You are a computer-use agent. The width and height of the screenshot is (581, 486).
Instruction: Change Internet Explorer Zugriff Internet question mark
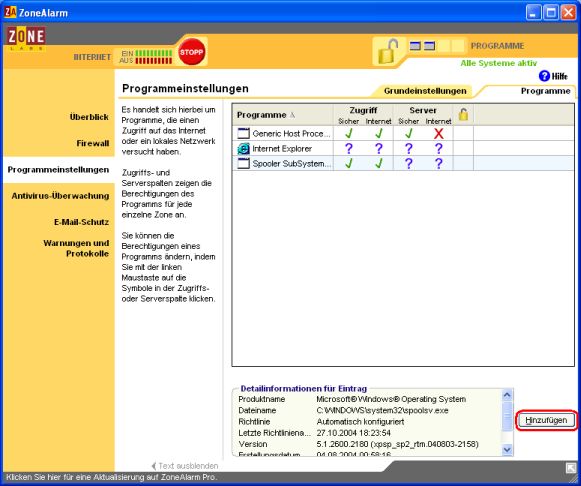(x=378, y=149)
